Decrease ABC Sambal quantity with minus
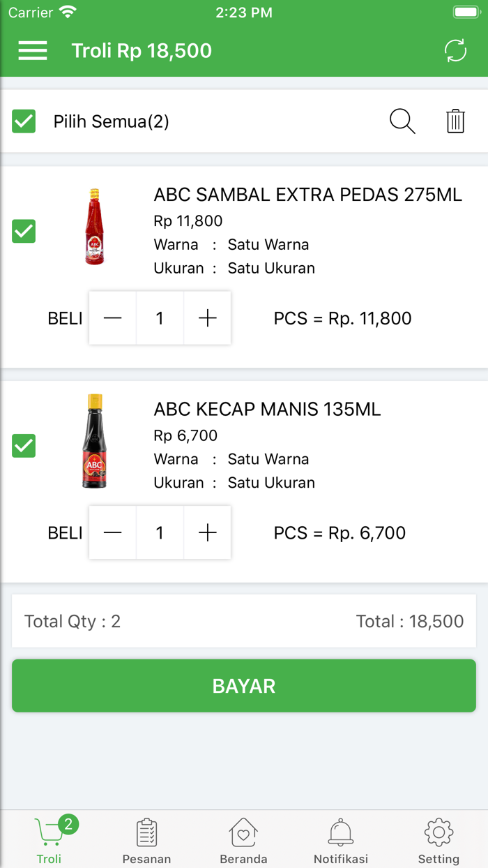The image size is (488, 868). (112, 318)
